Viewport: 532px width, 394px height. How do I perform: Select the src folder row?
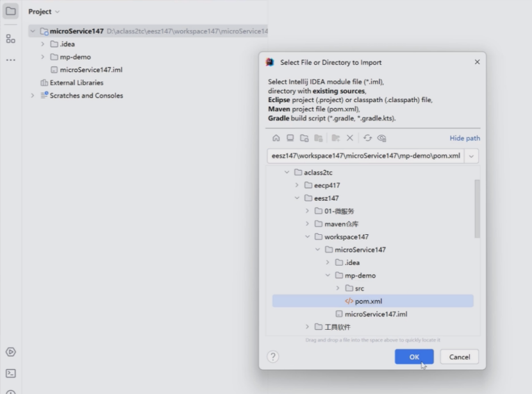[373, 288]
